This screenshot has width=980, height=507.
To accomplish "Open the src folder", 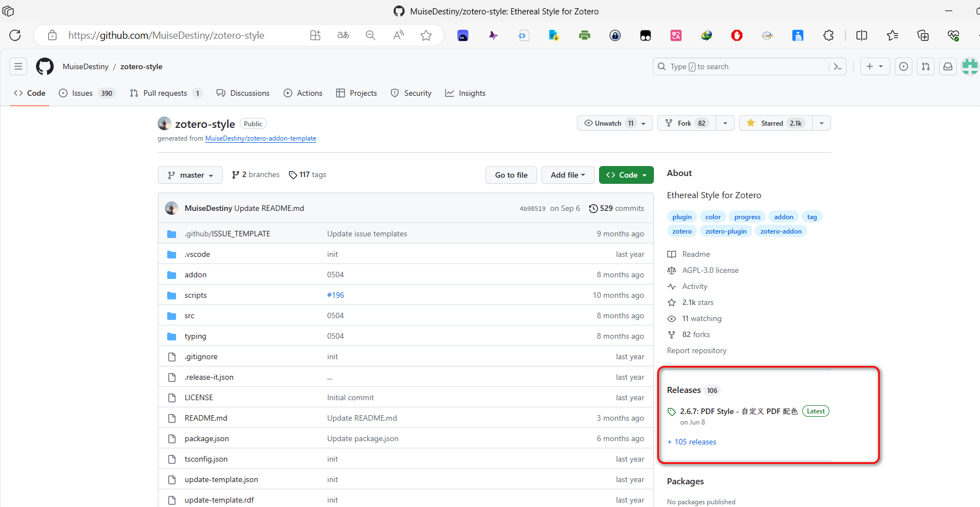I will pos(189,315).
